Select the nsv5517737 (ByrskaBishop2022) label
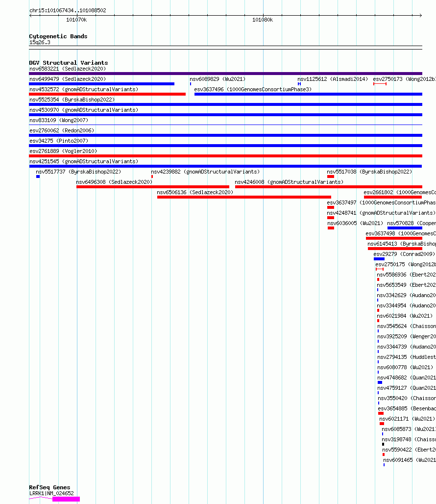436x504 pixels. point(79,172)
